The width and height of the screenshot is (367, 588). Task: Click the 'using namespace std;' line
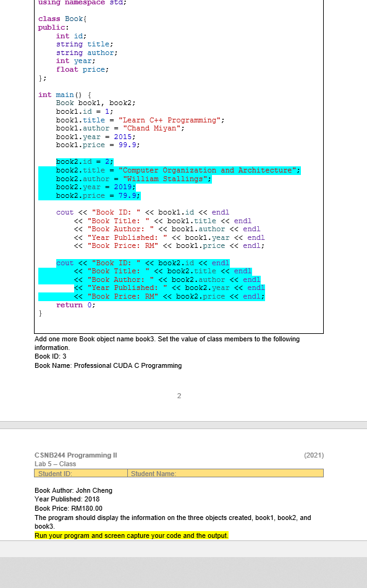point(82,2)
